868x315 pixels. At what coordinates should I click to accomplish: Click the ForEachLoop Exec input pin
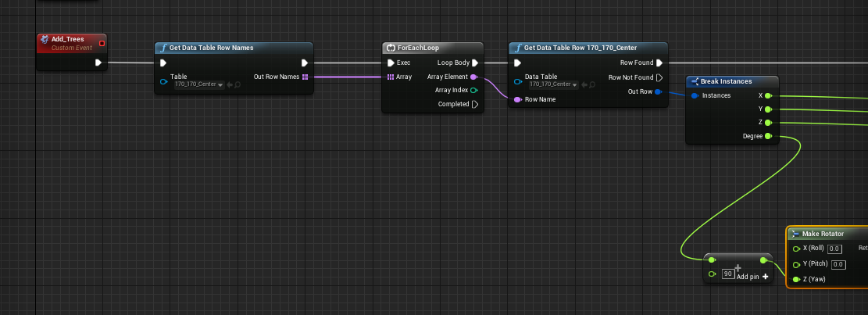click(x=391, y=63)
